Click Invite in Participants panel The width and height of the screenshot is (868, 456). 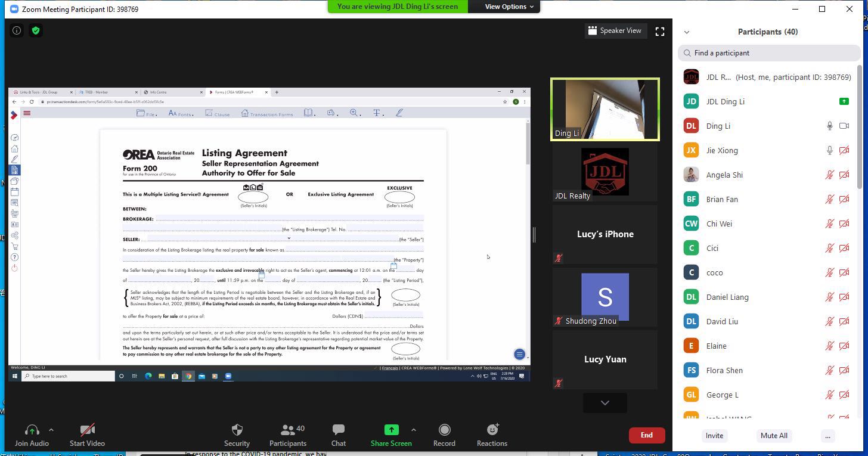[714, 436]
